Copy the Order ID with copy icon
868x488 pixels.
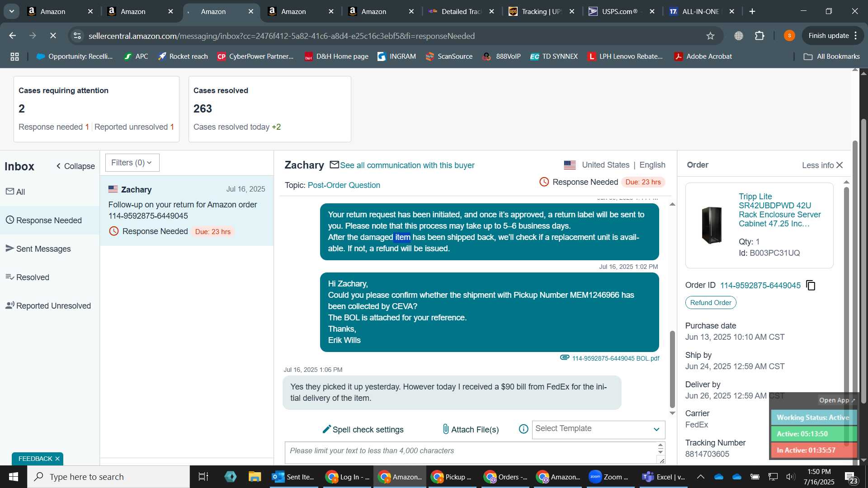[x=811, y=286]
